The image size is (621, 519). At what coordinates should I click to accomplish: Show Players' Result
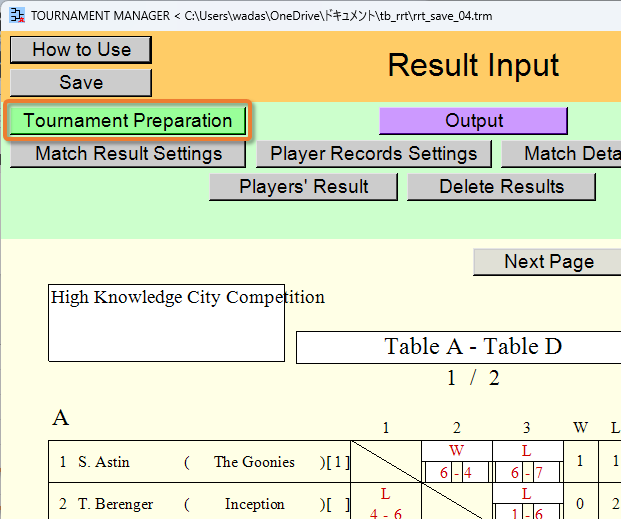point(303,187)
